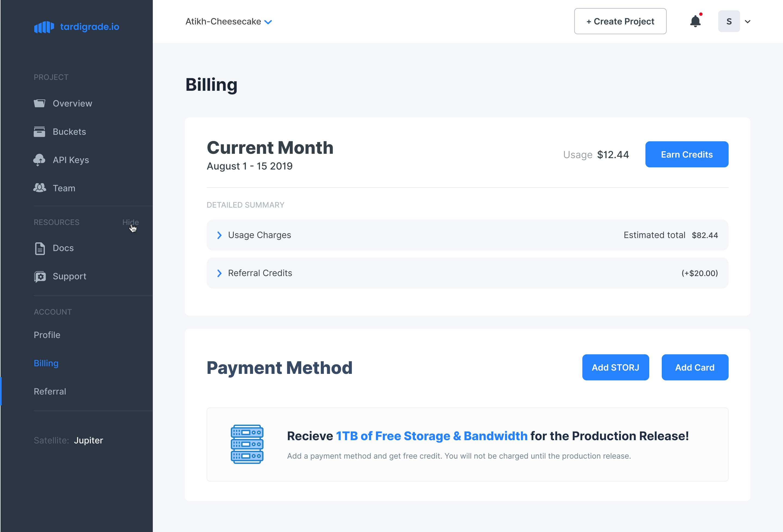Click the tardigrade.io brand name
783x532 pixels.
coord(90,27)
